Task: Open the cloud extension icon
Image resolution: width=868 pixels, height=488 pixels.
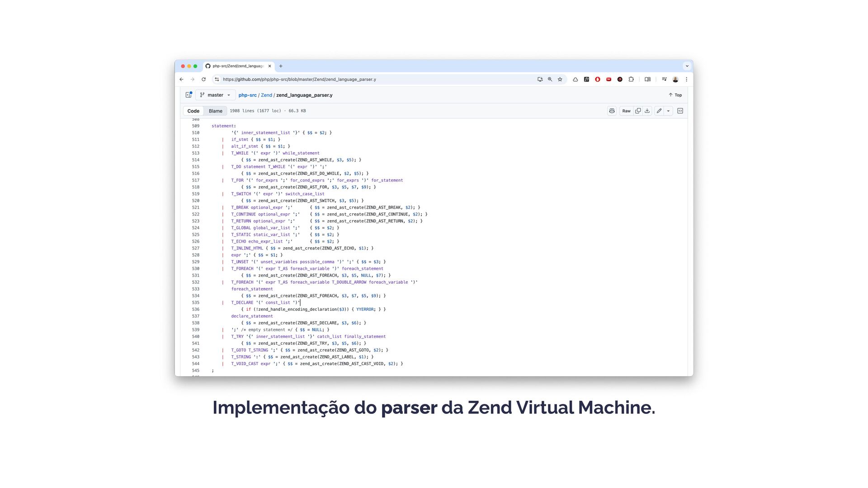Action: point(575,79)
